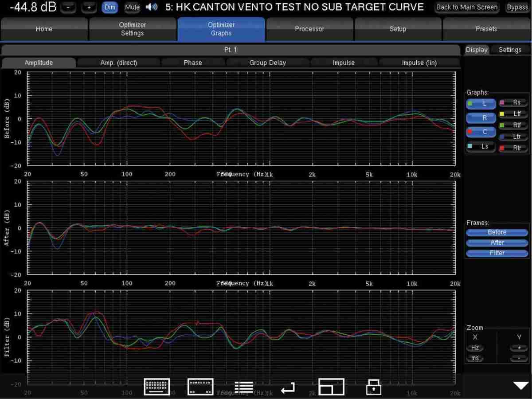
Task: Switch to the Phase graph tab
Action: click(193, 63)
